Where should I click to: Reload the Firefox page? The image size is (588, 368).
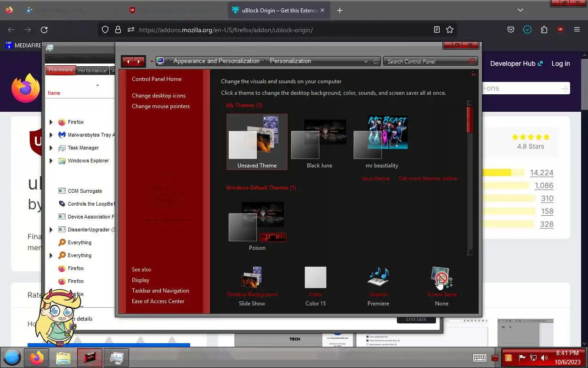[x=44, y=30]
